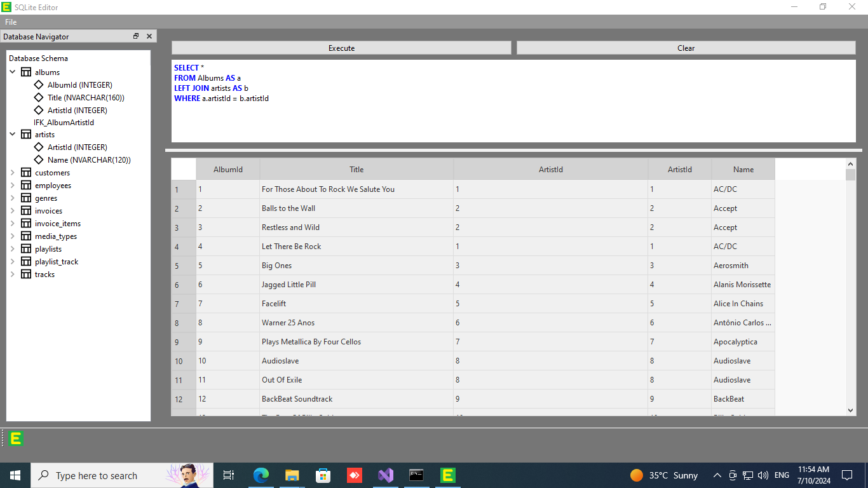Open SQLite Editor from the Windows taskbar
The width and height of the screenshot is (868, 488).
click(448, 475)
